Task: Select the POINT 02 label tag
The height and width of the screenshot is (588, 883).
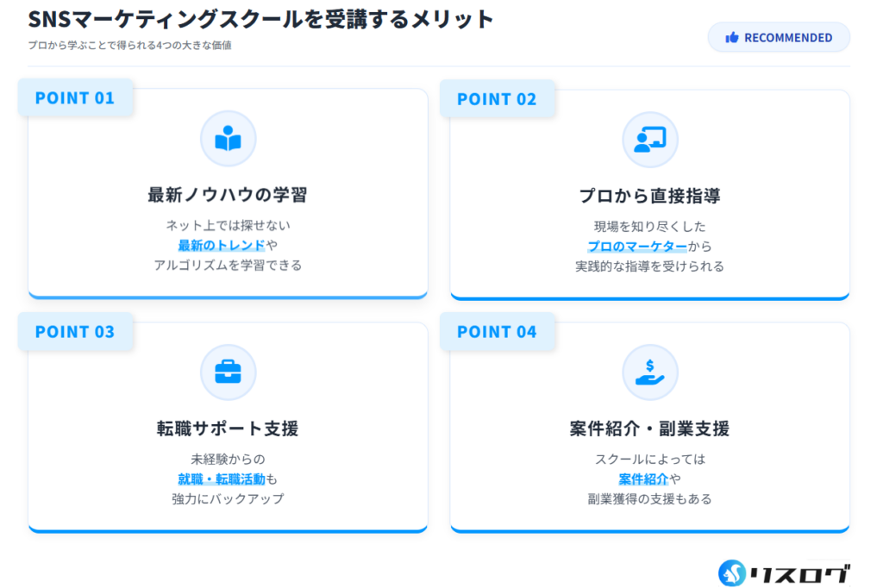Action: coord(497,99)
